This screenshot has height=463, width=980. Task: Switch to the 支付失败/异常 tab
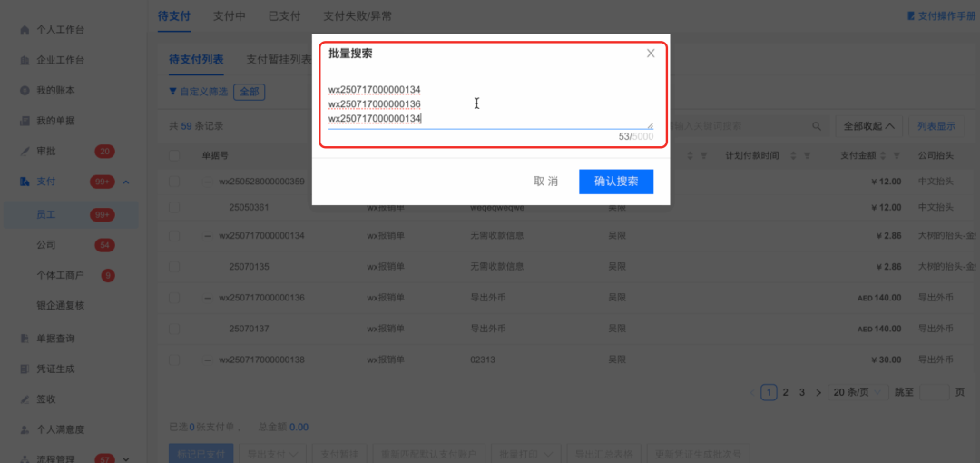pos(358,15)
